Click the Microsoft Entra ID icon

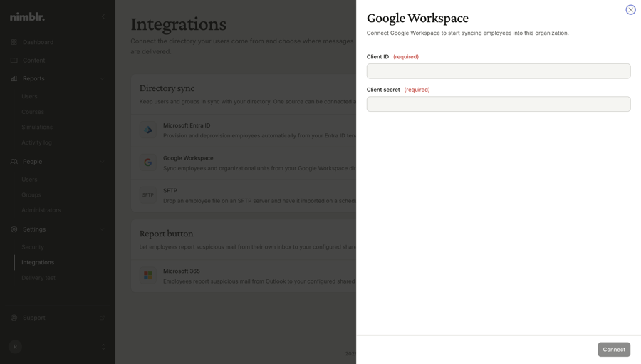(x=148, y=130)
